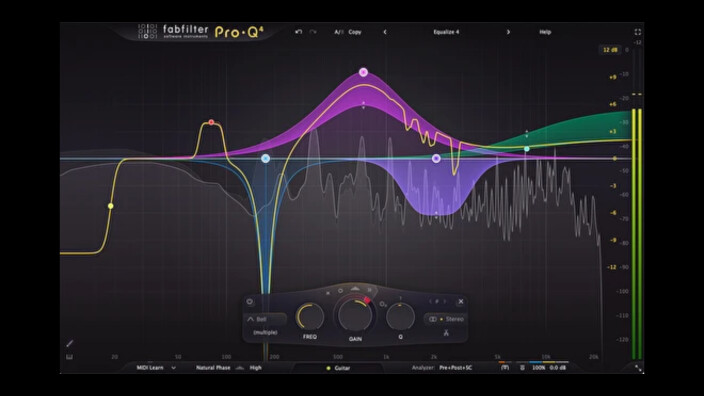Click the undo arrow icon
The width and height of the screenshot is (704, 396).
click(x=299, y=32)
